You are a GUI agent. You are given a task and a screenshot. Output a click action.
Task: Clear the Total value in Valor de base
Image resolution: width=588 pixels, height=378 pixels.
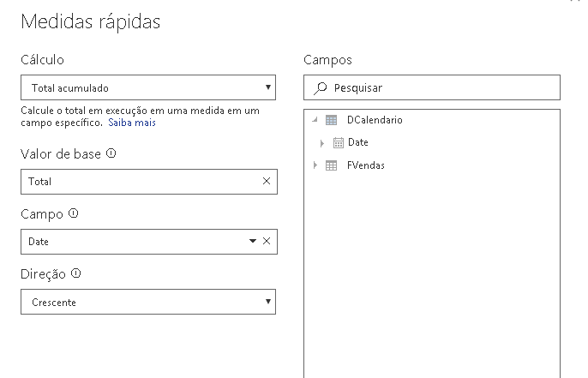pos(267,181)
